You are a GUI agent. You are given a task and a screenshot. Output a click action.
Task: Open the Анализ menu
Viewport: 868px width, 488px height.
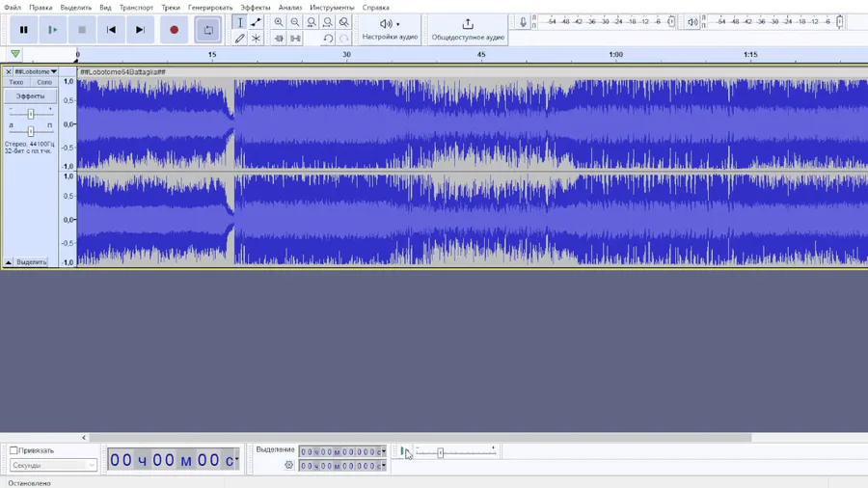coord(290,8)
